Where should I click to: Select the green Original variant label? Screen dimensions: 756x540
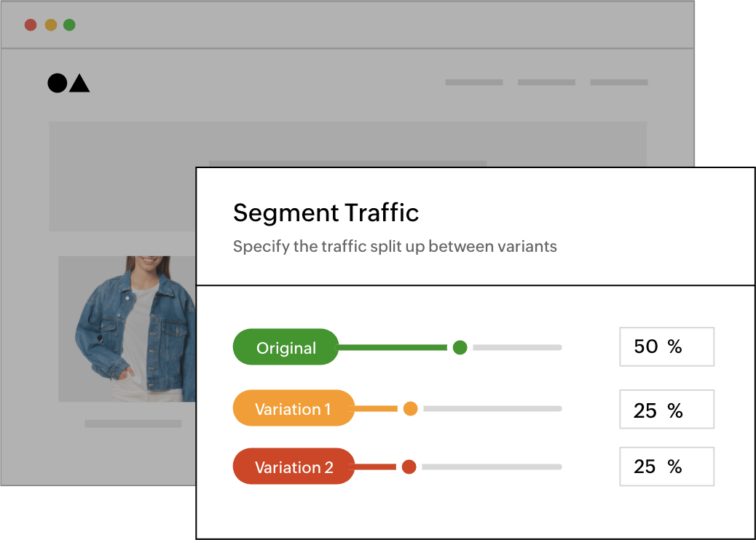coord(286,348)
